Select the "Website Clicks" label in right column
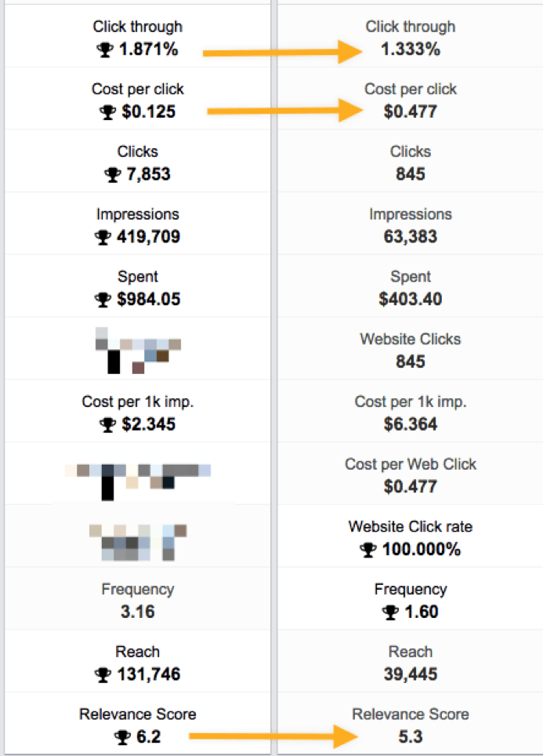This screenshot has width=543, height=756. click(411, 340)
